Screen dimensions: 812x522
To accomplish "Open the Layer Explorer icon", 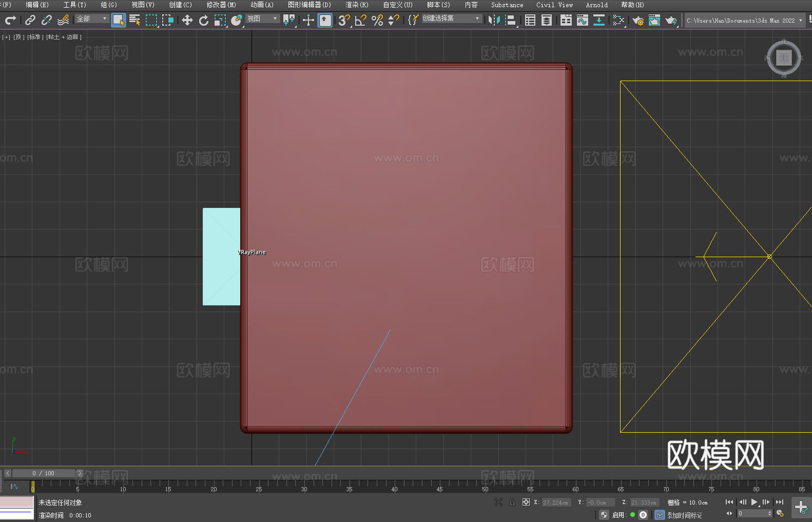I will click(x=547, y=20).
